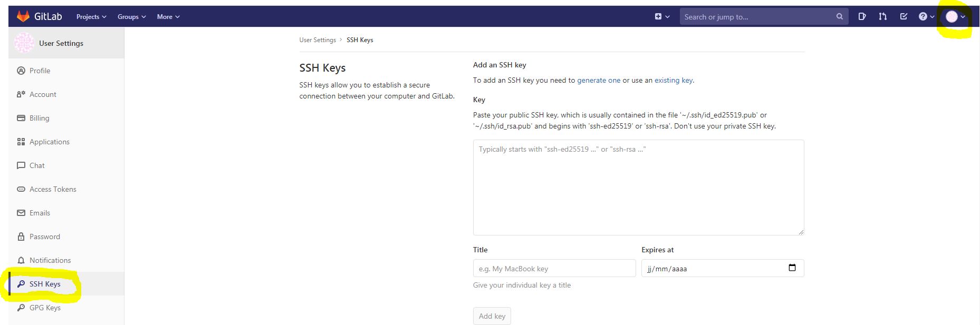
Task: Open the plus create-new dropdown
Action: coord(662,17)
